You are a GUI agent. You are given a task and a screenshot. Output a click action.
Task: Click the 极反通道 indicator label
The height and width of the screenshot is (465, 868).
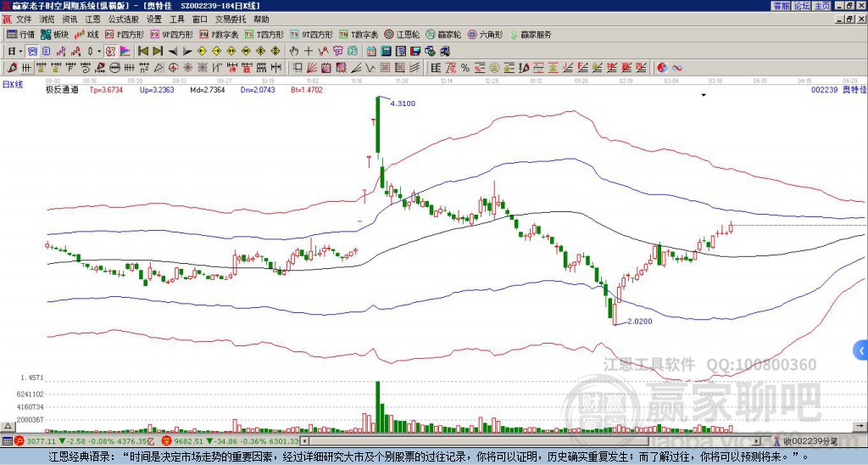[x=62, y=90]
